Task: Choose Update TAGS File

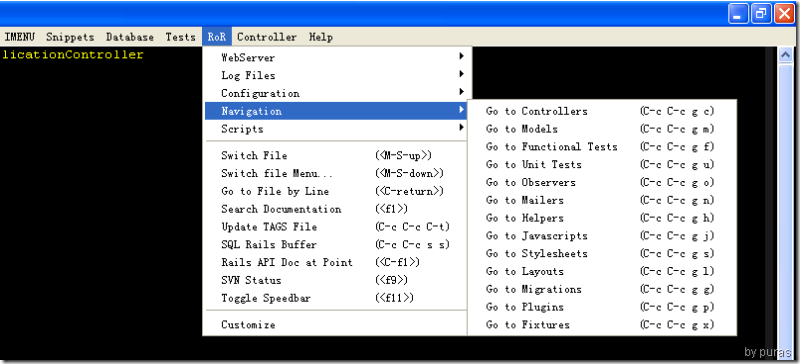Action: coord(336,227)
